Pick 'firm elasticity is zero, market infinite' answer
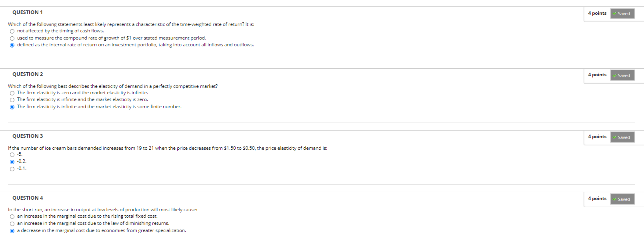 click(x=12, y=93)
